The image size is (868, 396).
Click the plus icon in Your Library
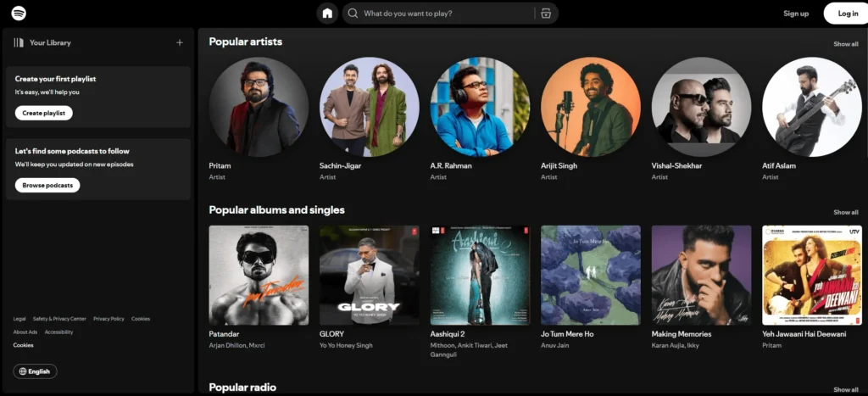click(x=179, y=42)
